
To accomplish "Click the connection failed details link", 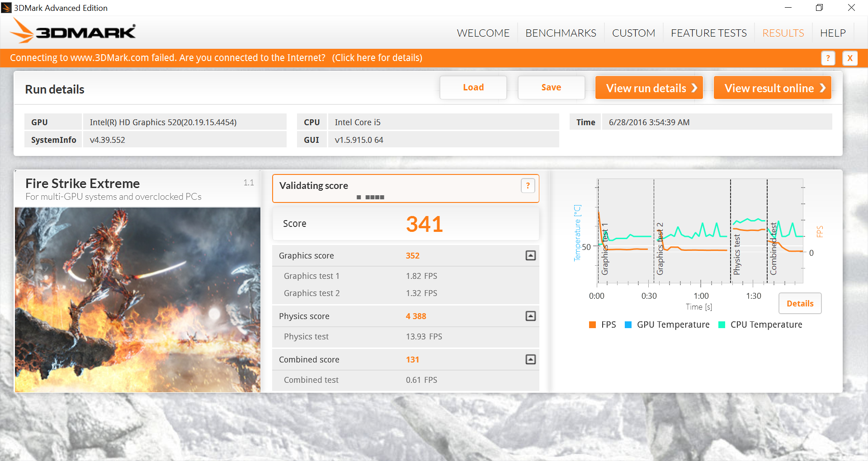I will pyautogui.click(x=377, y=58).
